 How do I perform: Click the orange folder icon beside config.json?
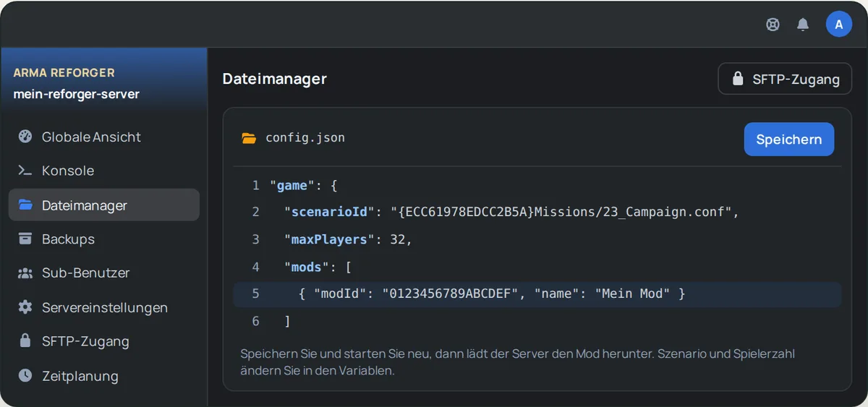(x=249, y=138)
